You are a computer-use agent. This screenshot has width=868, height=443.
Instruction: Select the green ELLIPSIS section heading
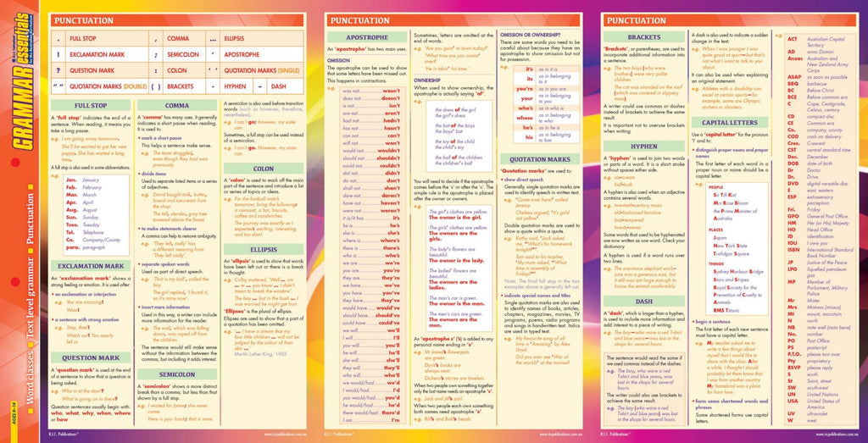pyautogui.click(x=264, y=249)
